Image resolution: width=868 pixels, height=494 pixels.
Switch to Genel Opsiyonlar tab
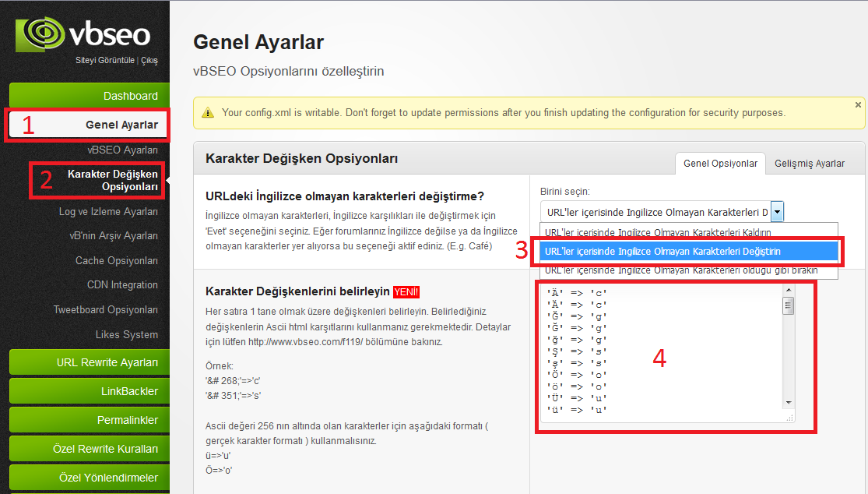(720, 164)
